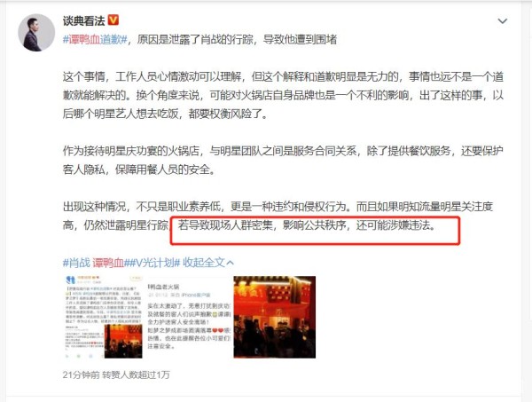Open the red storefront crowd photo thumbnail

(x=275, y=317)
